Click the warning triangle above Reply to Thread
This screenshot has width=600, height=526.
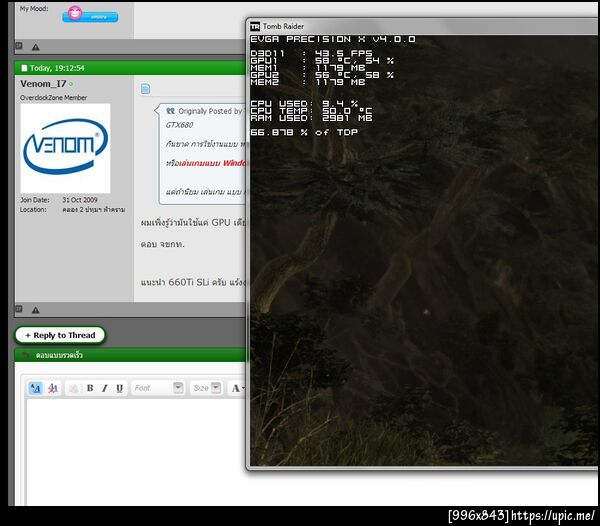(36, 310)
